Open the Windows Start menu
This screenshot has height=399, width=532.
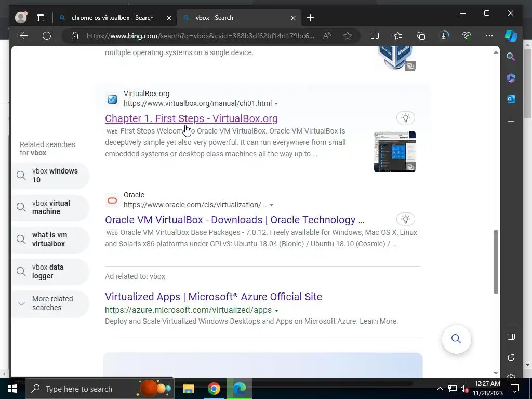[12, 389]
